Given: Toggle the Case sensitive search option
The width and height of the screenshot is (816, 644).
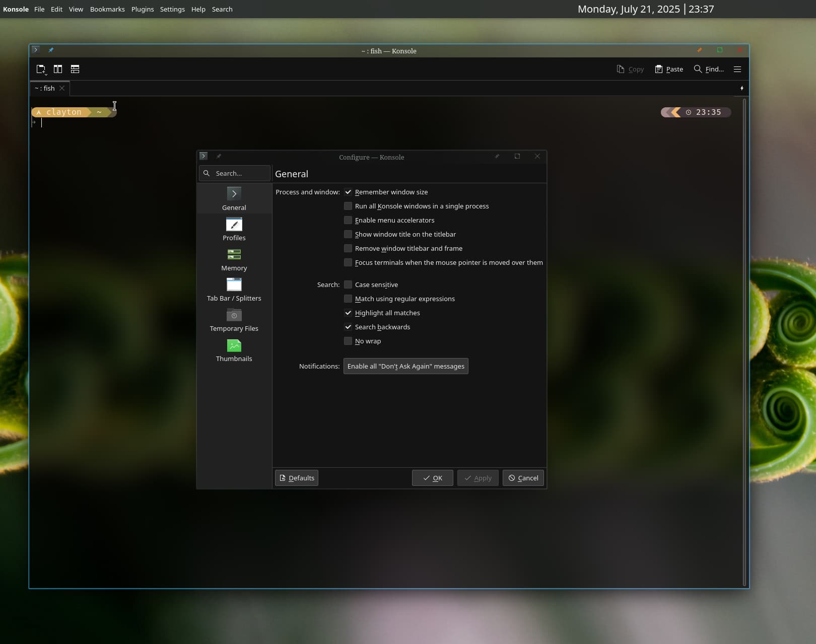Looking at the screenshot, I should [x=348, y=285].
